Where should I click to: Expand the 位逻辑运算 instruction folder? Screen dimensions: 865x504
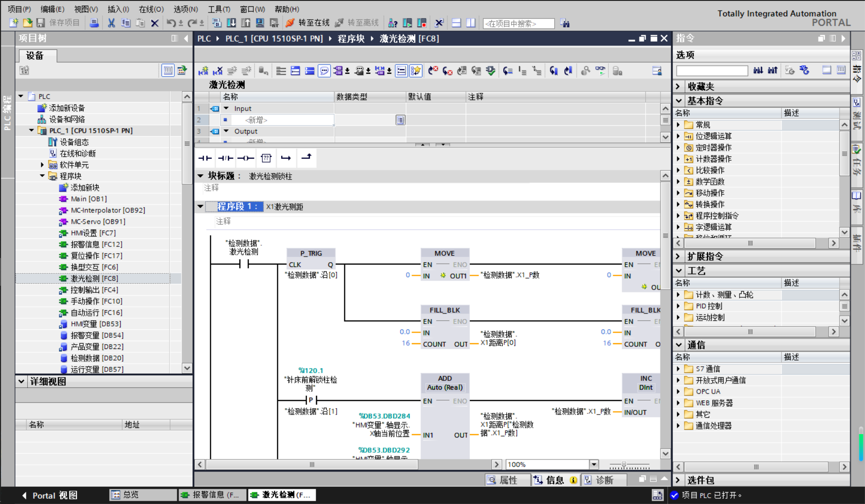[x=678, y=136]
